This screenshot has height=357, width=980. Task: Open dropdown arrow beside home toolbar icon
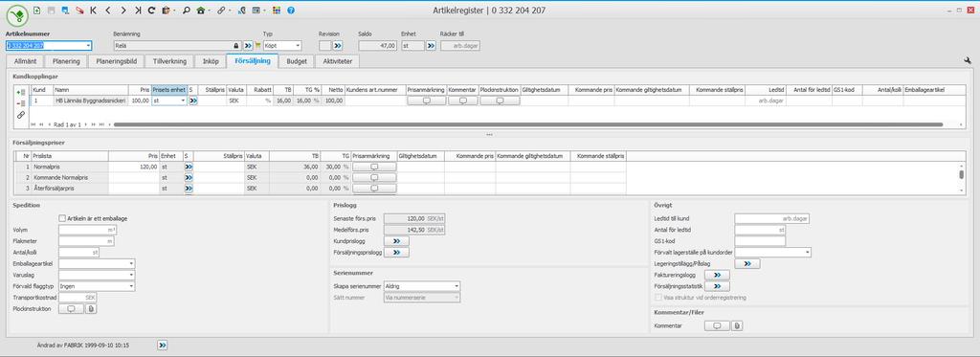click(x=208, y=11)
